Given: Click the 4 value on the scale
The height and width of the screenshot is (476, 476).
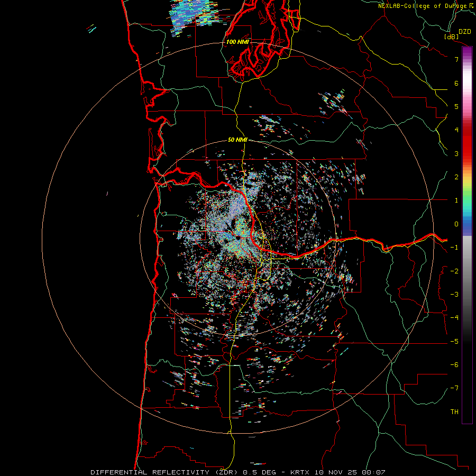Looking at the screenshot, I should pos(456,130).
